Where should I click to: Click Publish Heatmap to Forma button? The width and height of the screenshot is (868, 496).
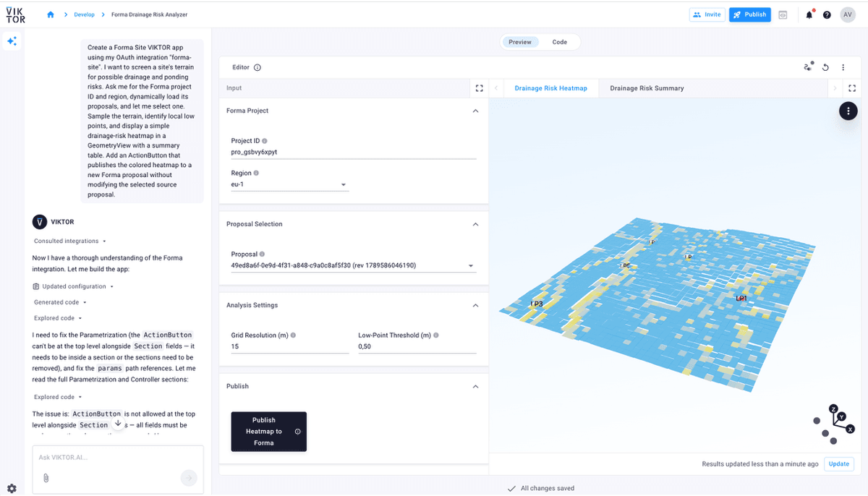click(x=268, y=432)
